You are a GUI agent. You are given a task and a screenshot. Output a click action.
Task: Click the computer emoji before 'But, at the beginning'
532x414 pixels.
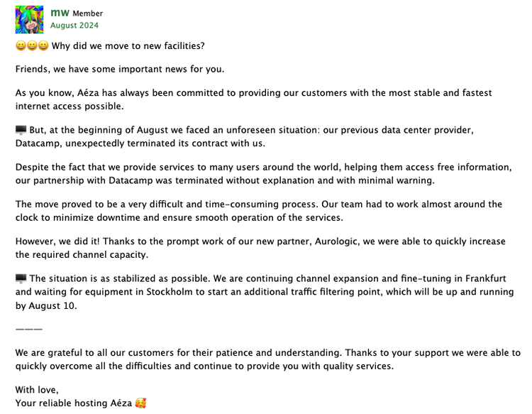21,131
